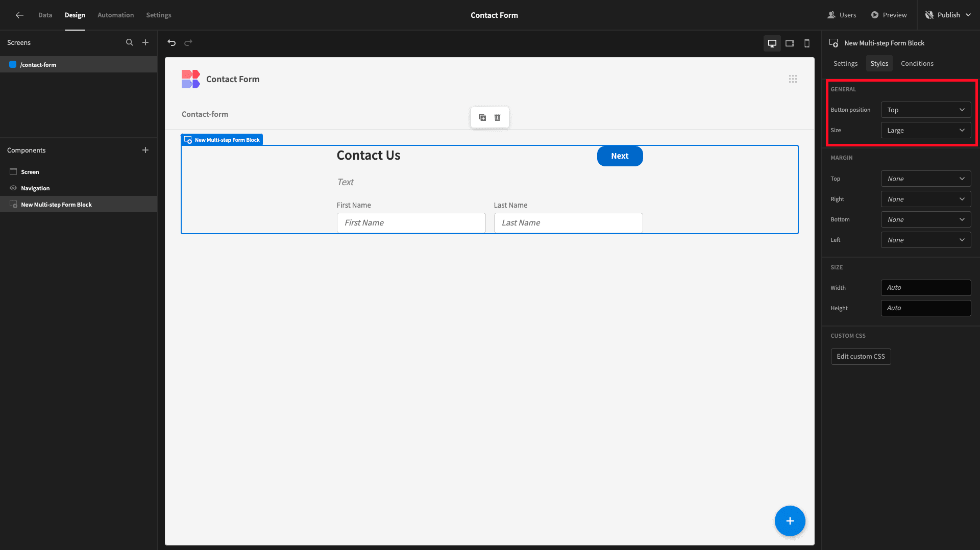Viewport: 980px width, 550px height.
Task: Select Screen component in tree
Action: [x=79, y=172]
